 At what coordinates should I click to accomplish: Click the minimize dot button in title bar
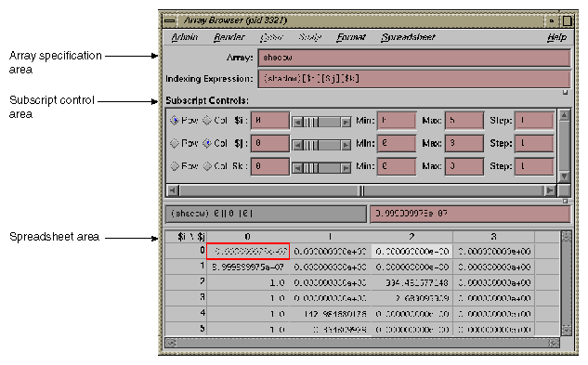point(551,20)
